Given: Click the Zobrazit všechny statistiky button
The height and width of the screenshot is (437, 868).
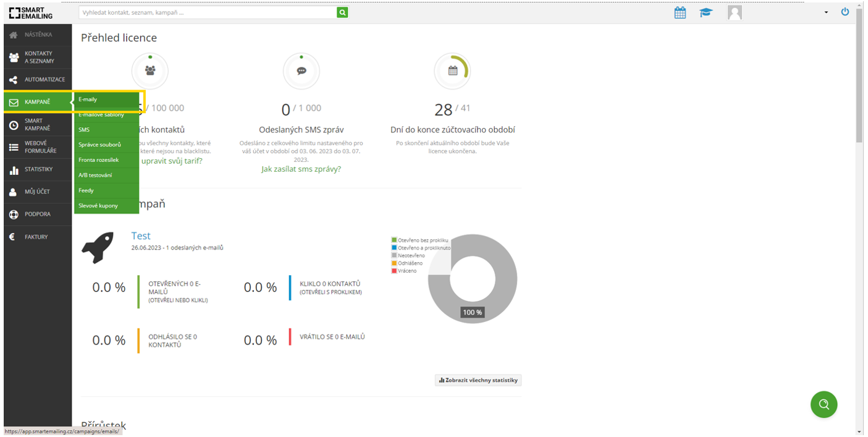Looking at the screenshot, I should pos(478,380).
